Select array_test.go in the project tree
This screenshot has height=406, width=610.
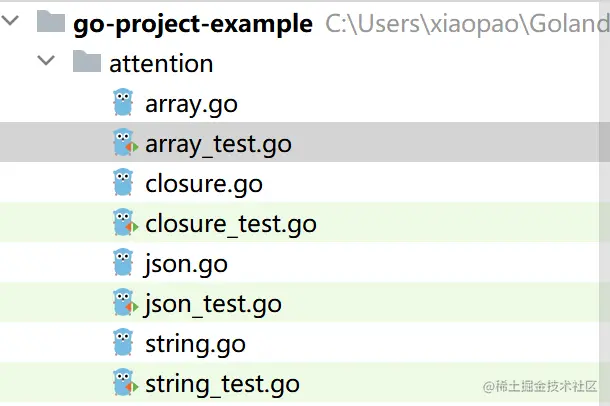pyautogui.click(x=218, y=143)
